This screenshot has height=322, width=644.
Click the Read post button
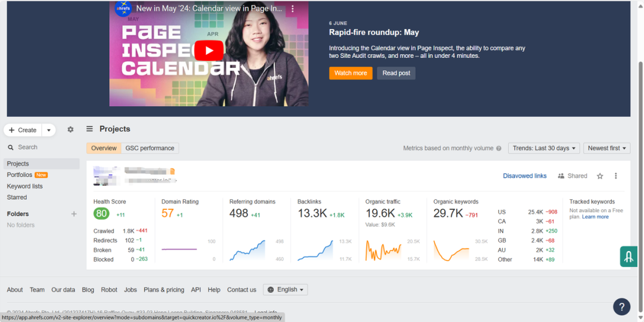point(397,73)
